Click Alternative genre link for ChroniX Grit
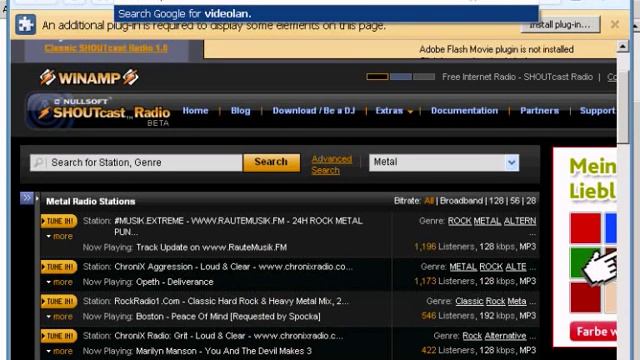This screenshot has width=640, height=360. (x=505, y=336)
